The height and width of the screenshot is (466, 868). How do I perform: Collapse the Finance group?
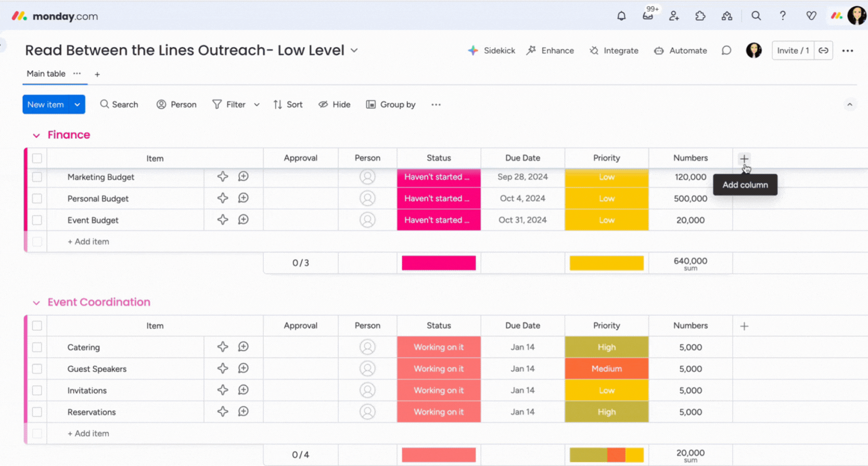click(x=36, y=135)
